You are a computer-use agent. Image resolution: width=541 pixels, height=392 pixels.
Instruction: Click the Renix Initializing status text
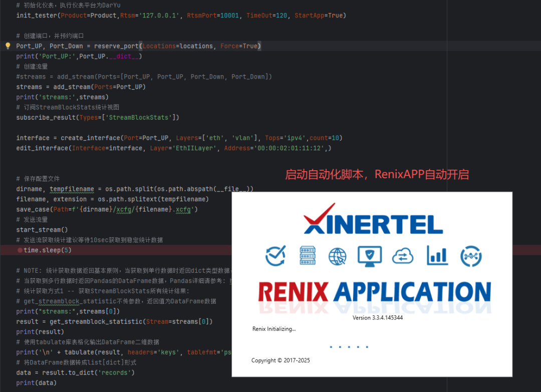click(274, 329)
